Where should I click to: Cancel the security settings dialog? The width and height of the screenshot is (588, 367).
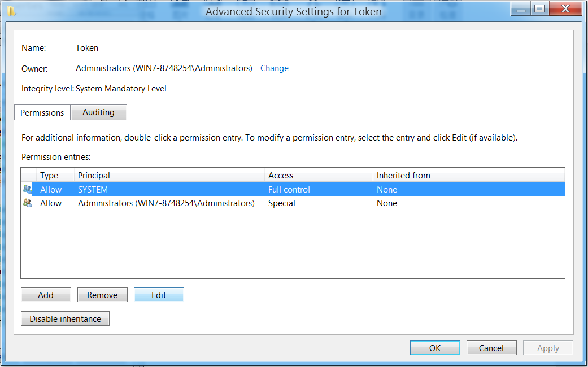click(x=491, y=348)
